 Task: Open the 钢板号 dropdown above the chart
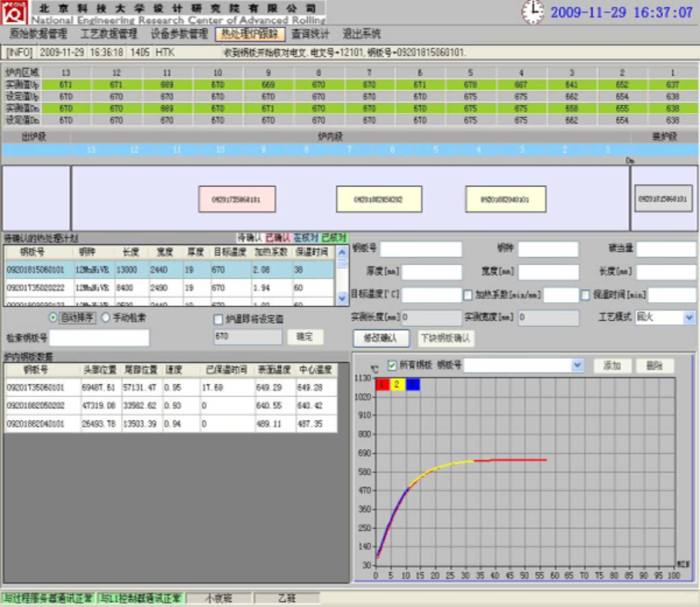tap(577, 365)
